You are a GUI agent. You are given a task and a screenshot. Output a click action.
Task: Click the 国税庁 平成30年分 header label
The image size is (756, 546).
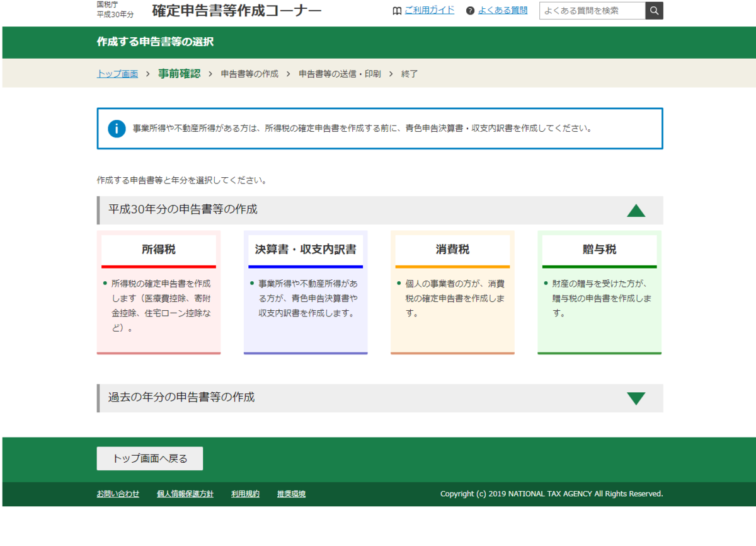coord(115,9)
